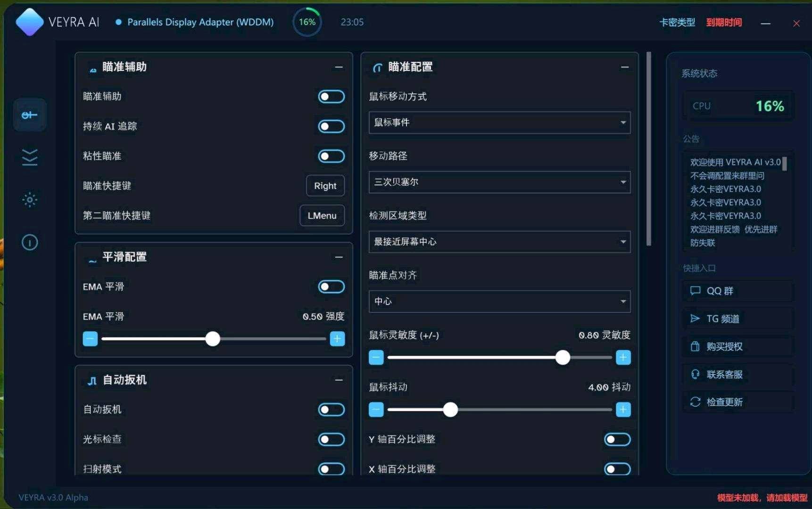Collapse the 瞄准辅助 panel
This screenshot has height=509, width=812.
coord(339,67)
